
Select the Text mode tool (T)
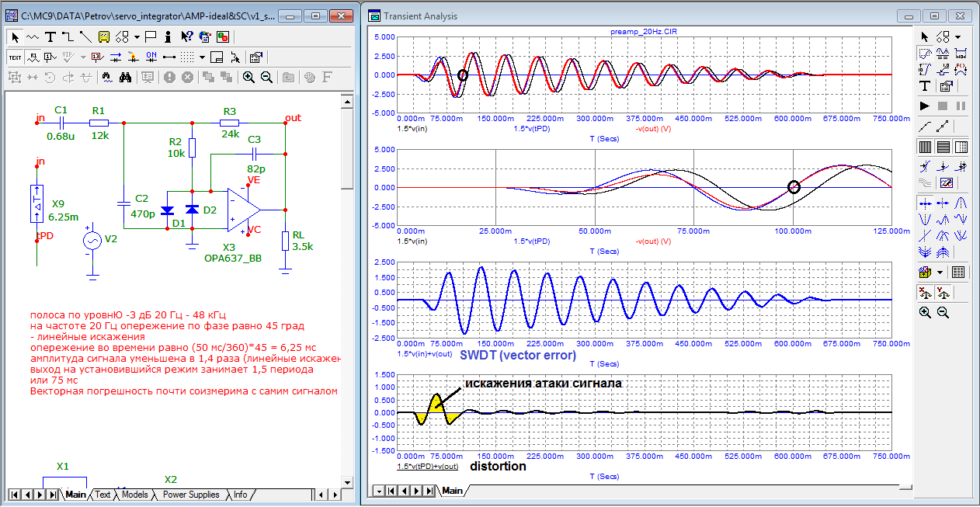coord(50,36)
